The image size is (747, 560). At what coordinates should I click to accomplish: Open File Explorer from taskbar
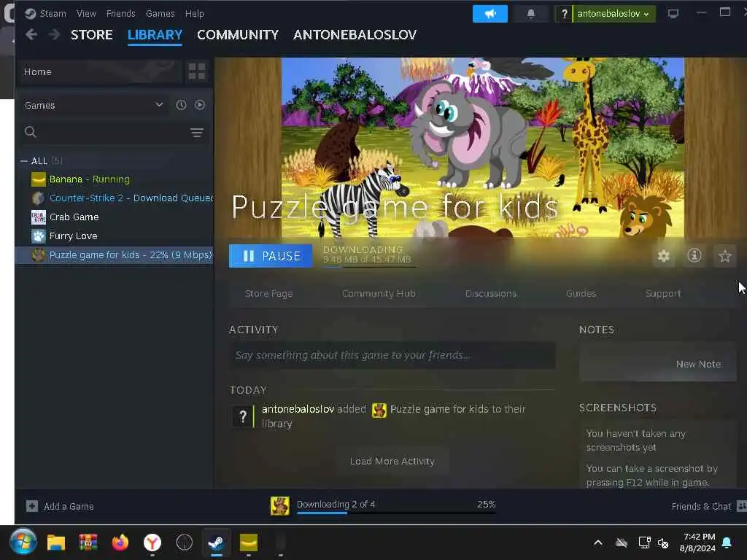pos(55,542)
